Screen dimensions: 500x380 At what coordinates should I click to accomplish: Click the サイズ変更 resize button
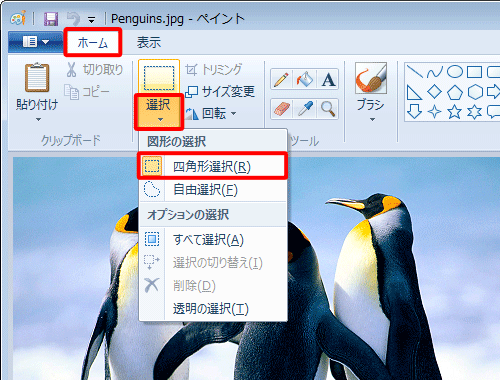point(220,91)
